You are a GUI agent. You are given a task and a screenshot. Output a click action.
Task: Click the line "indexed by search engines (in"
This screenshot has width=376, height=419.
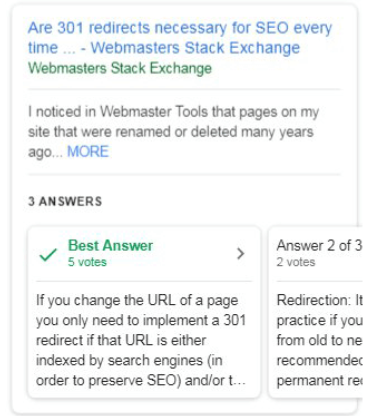[x=129, y=361]
